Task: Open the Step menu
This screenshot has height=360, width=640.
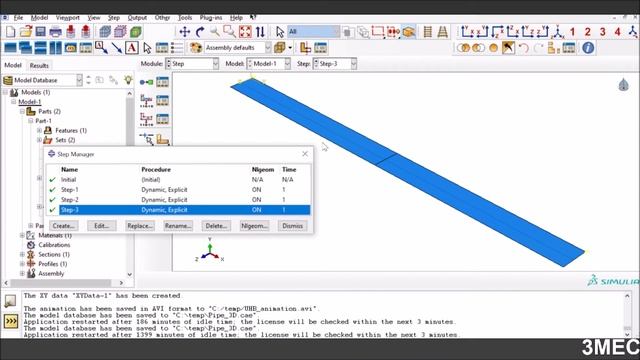Action: point(114,18)
